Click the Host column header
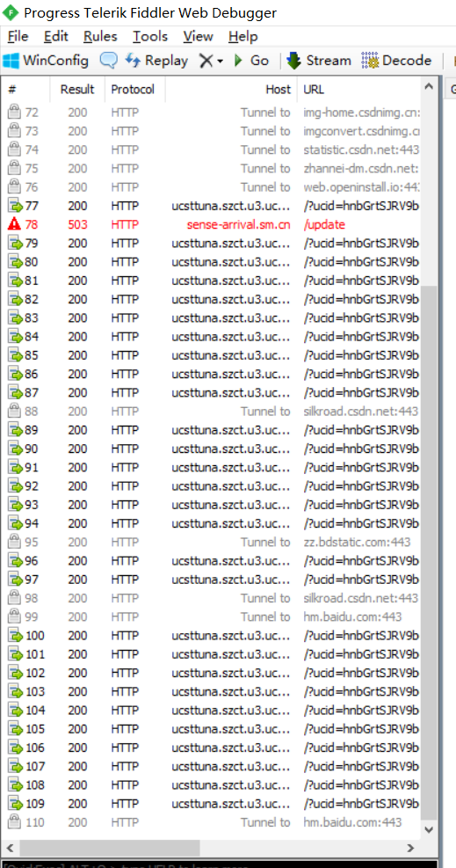 click(x=231, y=89)
